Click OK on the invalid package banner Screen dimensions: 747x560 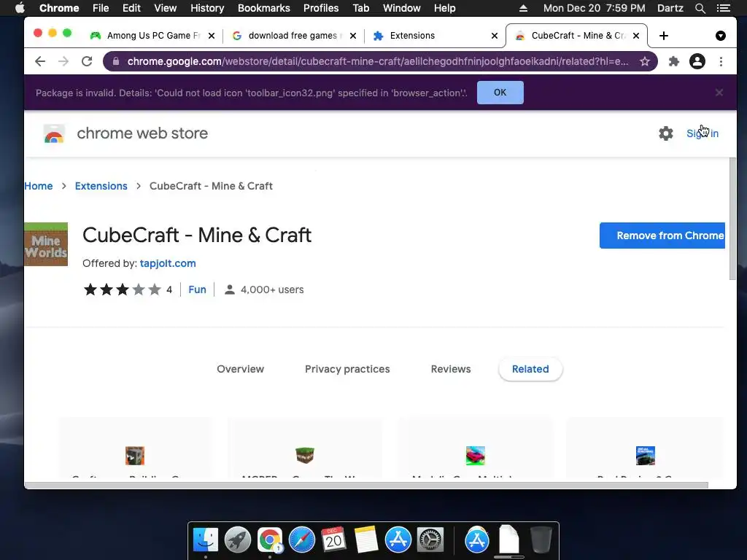[x=500, y=93]
